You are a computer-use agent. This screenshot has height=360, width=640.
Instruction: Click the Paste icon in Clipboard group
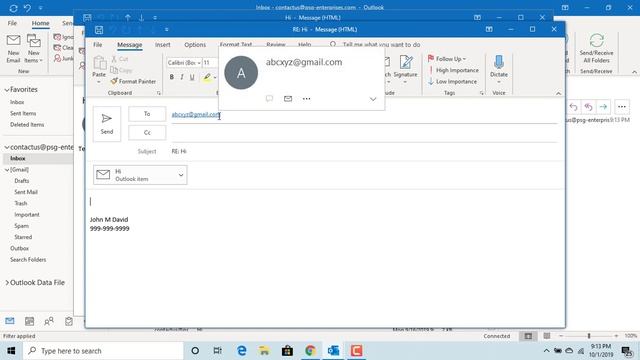click(x=99, y=64)
